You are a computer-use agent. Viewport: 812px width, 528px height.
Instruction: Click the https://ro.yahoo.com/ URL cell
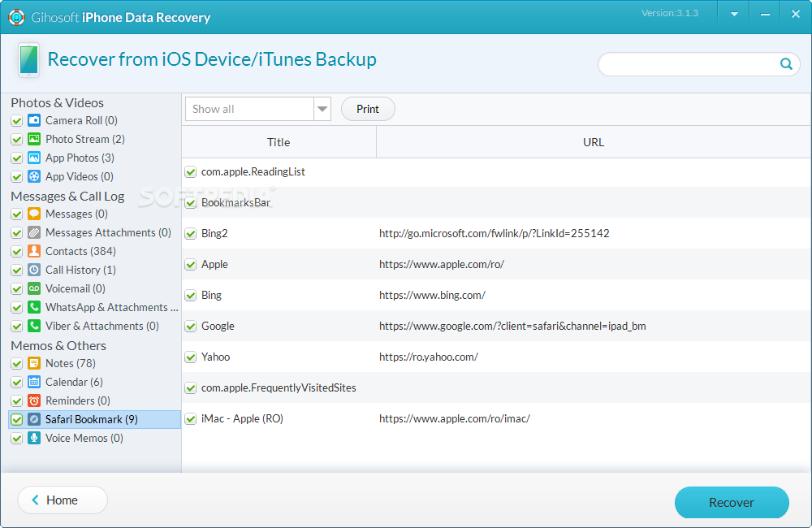pyautogui.click(x=428, y=357)
